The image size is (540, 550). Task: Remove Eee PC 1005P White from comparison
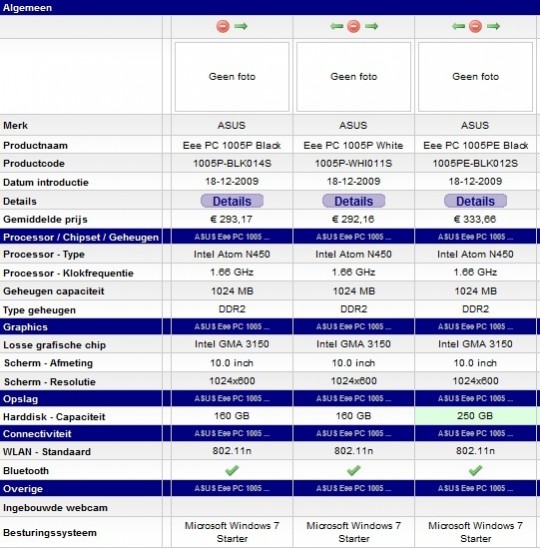pos(354,26)
